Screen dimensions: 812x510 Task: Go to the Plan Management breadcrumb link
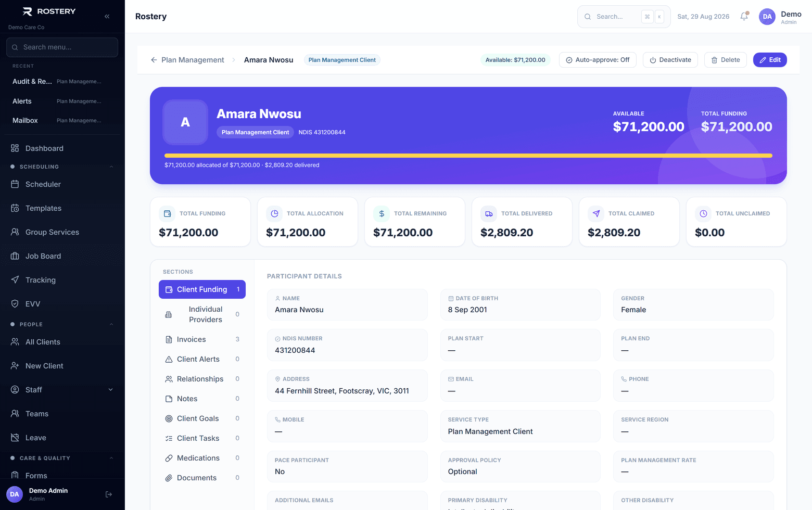click(193, 60)
